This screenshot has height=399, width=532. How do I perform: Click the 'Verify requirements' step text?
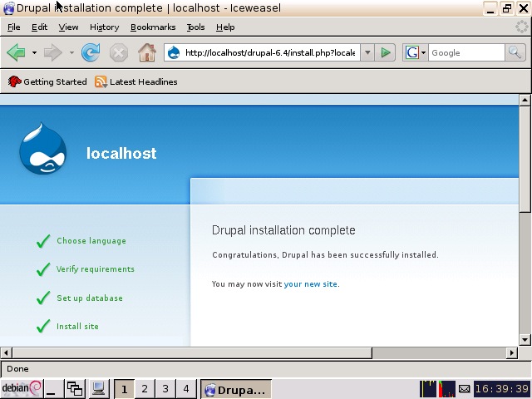tap(96, 269)
